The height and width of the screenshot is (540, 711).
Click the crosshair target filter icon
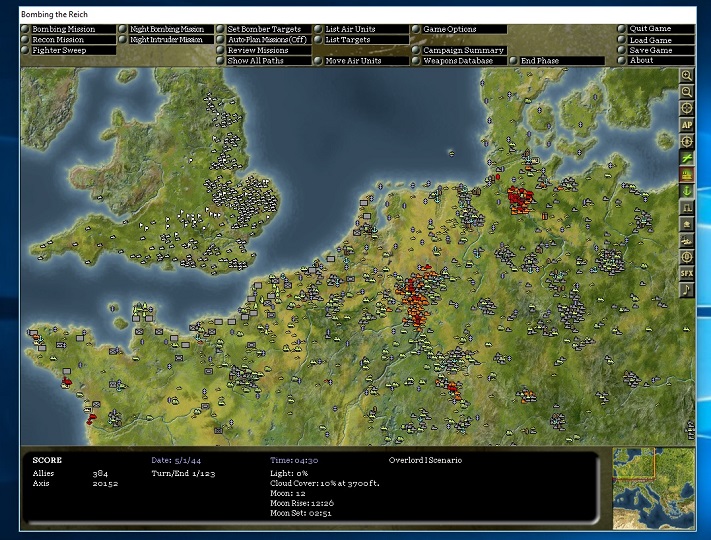(x=687, y=109)
